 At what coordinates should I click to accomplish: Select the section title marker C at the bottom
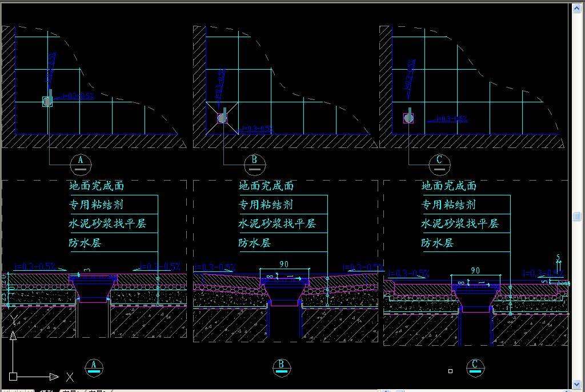point(475,368)
